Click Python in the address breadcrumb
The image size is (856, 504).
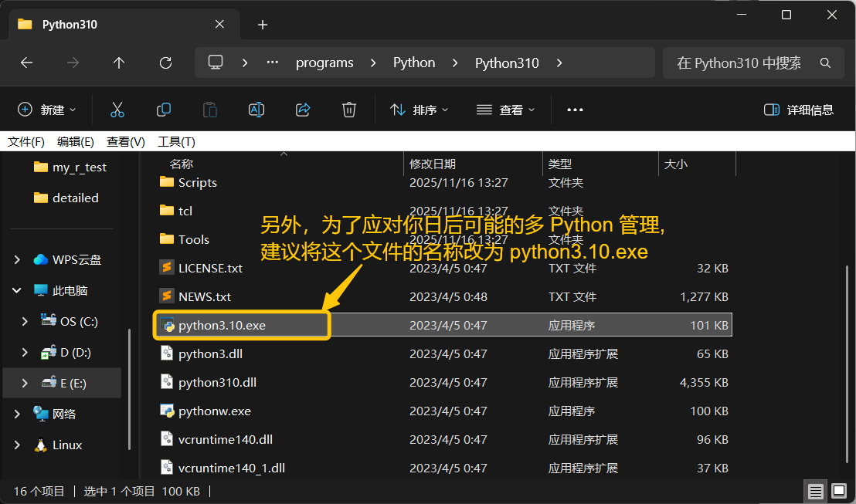pyautogui.click(x=414, y=63)
